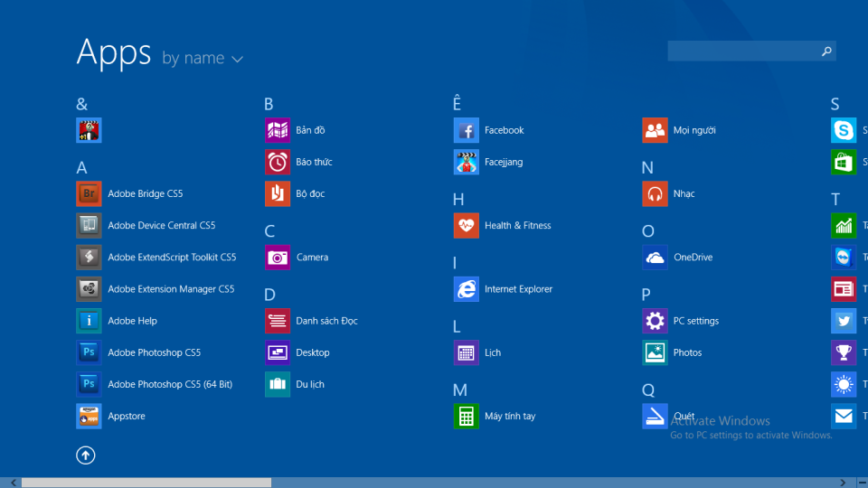Screen dimensions: 868x488
Task: Open Health & Fitness app icon
Action: pos(466,226)
